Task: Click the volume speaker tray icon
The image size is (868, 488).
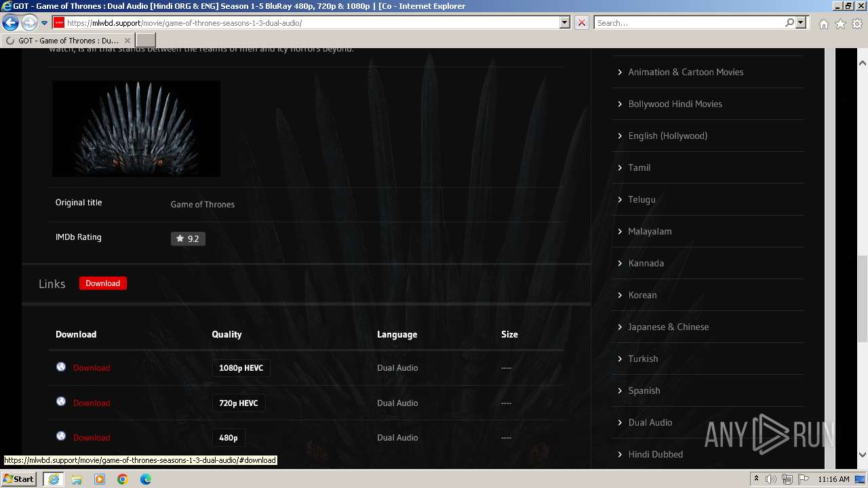Action: pos(771,479)
